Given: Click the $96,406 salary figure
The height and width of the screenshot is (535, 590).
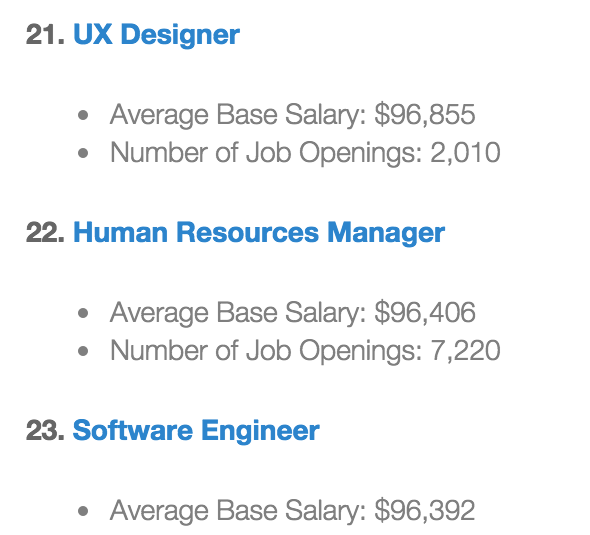Looking at the screenshot, I should pyautogui.click(x=425, y=313).
